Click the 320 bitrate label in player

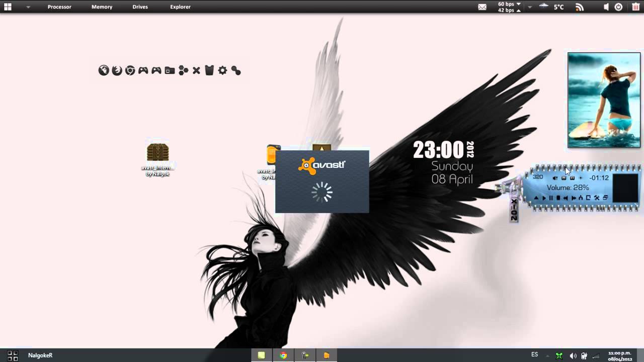tap(538, 177)
